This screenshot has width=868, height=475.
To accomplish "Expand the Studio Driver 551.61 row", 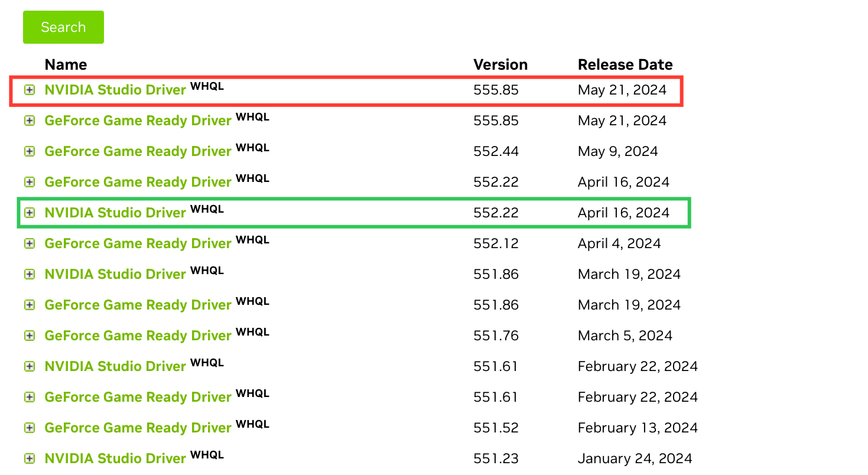I will [x=30, y=366].
